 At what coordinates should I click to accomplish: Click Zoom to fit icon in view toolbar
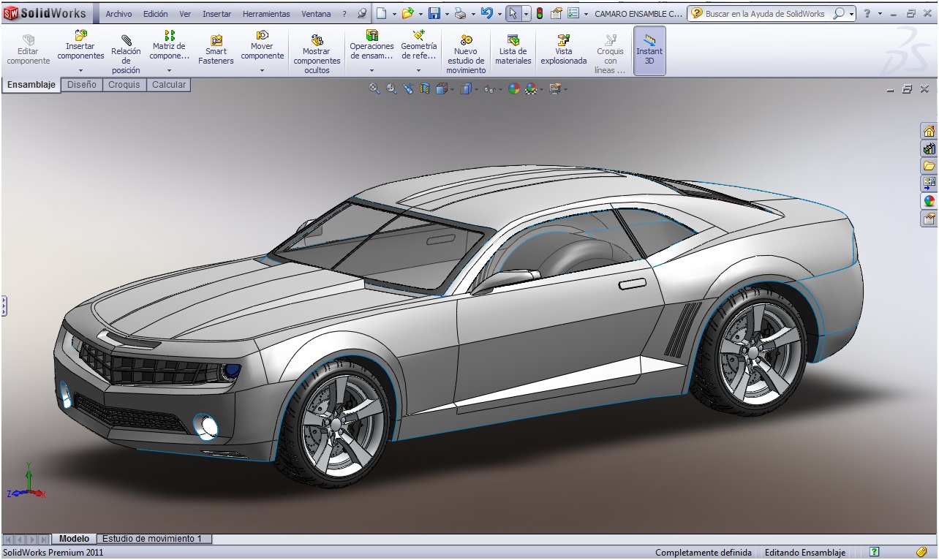tap(374, 88)
